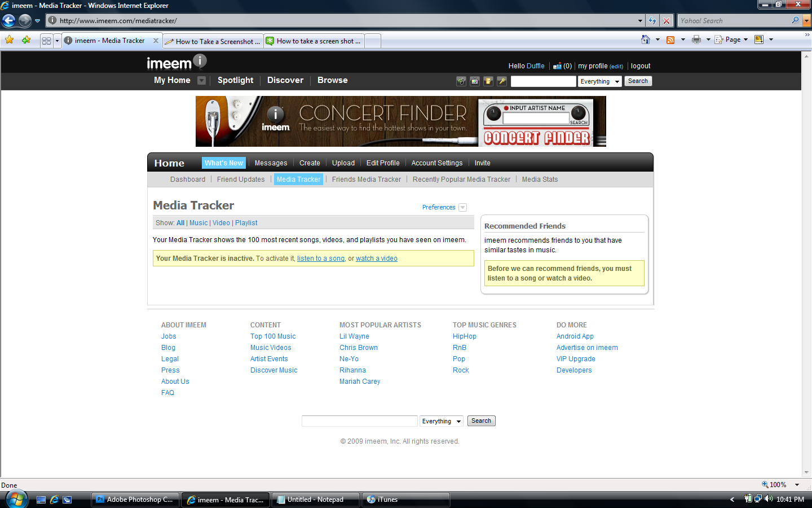This screenshot has width=812, height=508.
Task: Open the Lil Wayne artist link
Action: click(354, 336)
